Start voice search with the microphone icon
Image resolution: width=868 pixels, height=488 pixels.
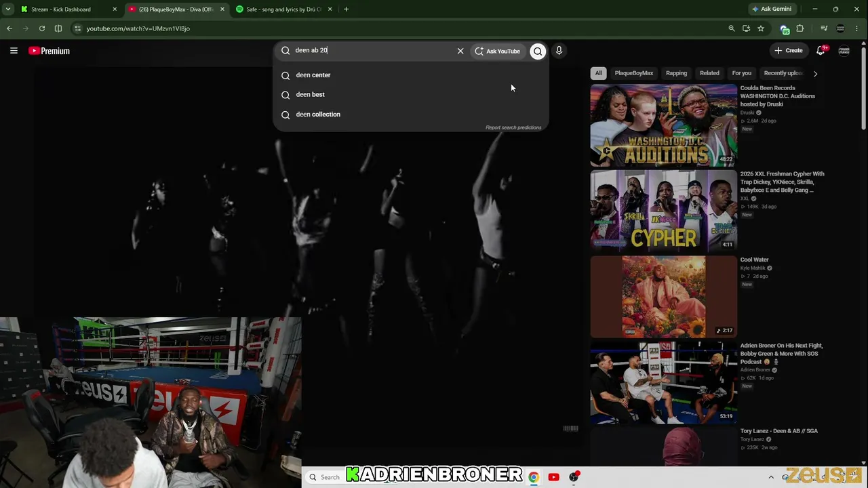point(559,50)
